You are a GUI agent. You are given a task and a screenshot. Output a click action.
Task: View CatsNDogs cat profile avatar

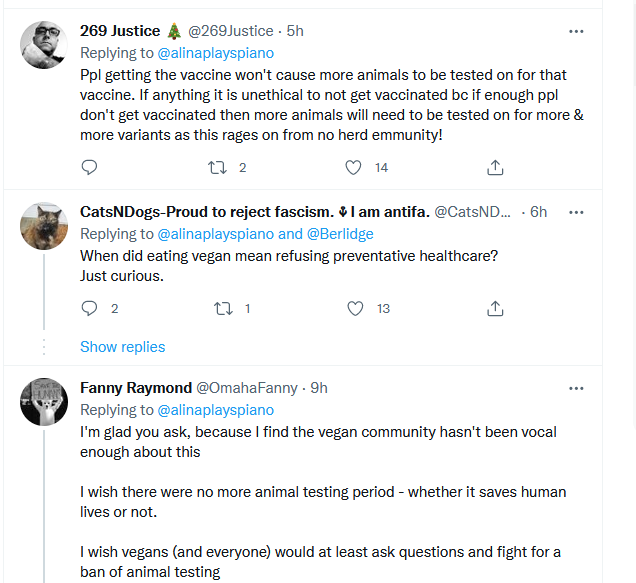[x=44, y=226]
